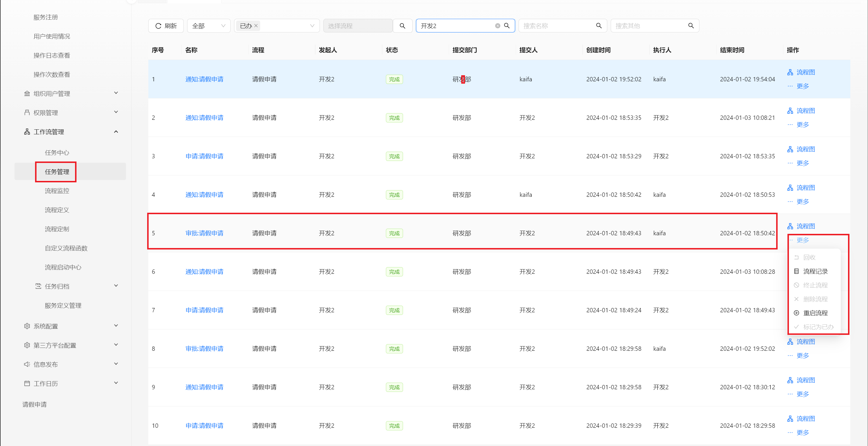Viewport: 868px width, 446px height.
Task: Click 系统配置 gear icon
Action: [x=27, y=326]
